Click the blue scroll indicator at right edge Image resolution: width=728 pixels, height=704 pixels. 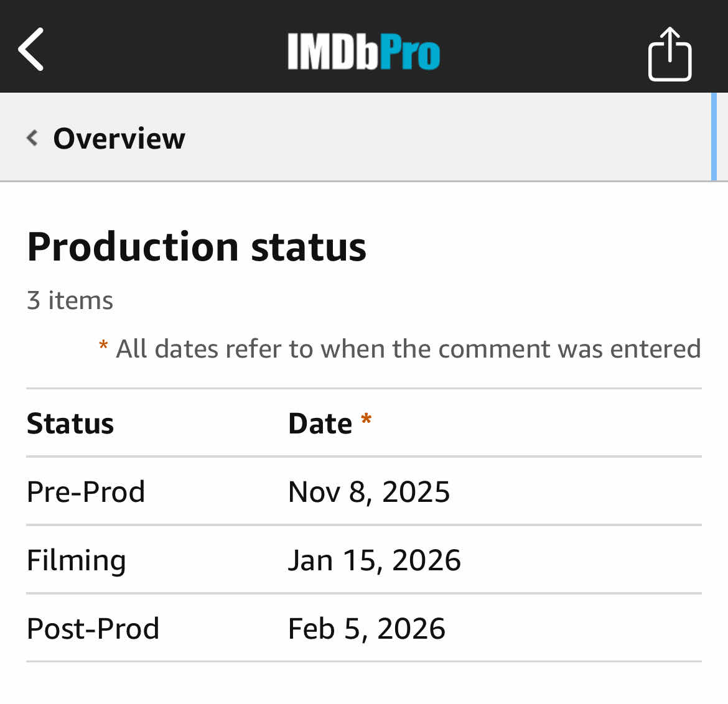pyautogui.click(x=714, y=137)
